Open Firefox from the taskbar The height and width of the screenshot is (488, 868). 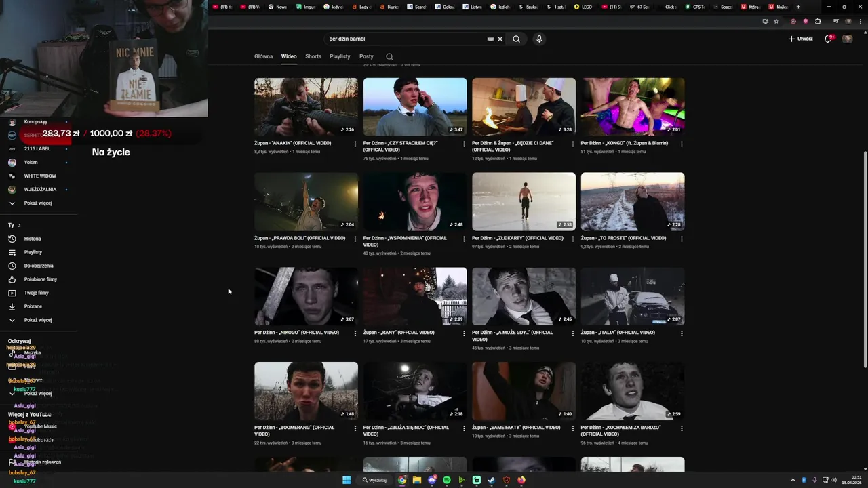pyautogui.click(x=521, y=480)
